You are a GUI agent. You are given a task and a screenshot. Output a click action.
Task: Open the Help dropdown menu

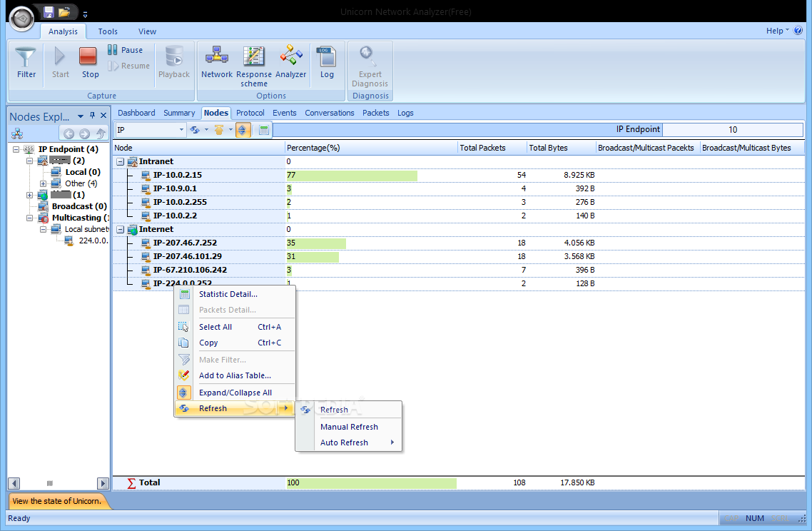[x=777, y=31]
